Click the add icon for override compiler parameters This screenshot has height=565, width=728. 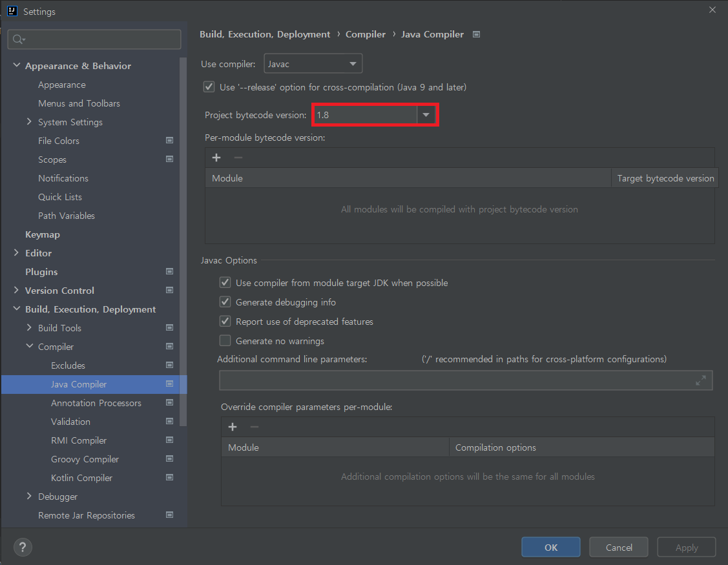pyautogui.click(x=233, y=427)
